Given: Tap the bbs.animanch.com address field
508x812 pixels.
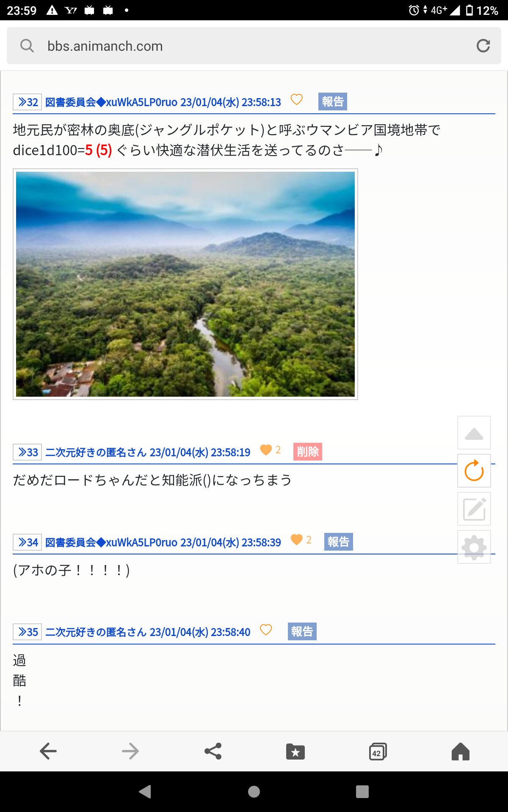Looking at the screenshot, I should 254,46.
